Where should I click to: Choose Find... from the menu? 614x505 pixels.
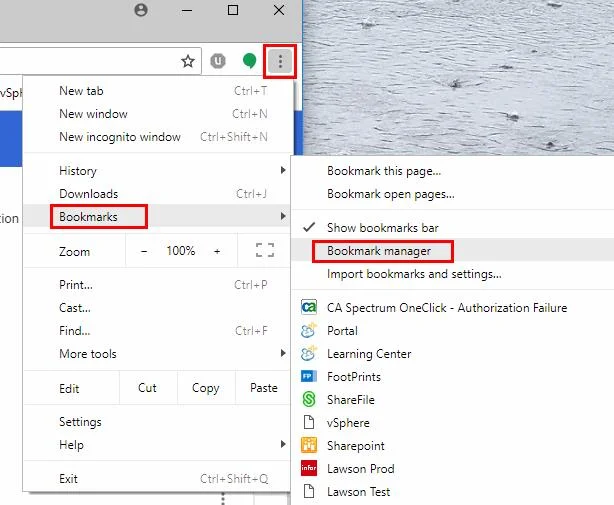157,331
